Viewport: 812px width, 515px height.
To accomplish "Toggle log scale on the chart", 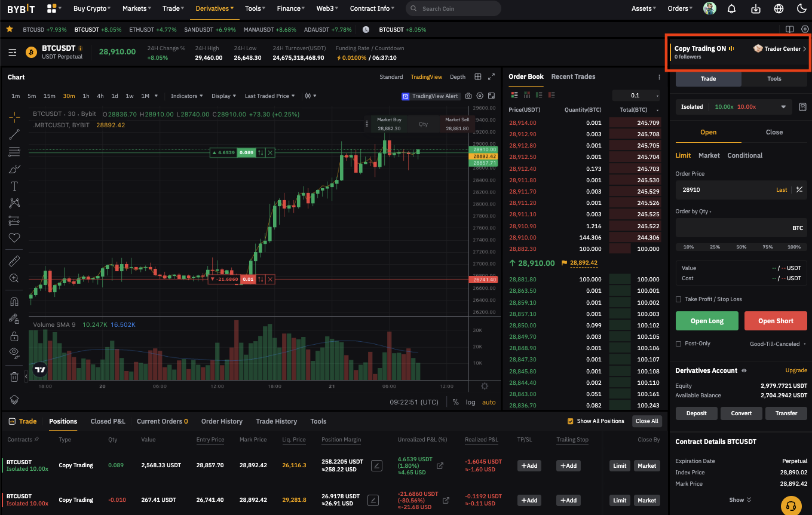I will pos(471,402).
